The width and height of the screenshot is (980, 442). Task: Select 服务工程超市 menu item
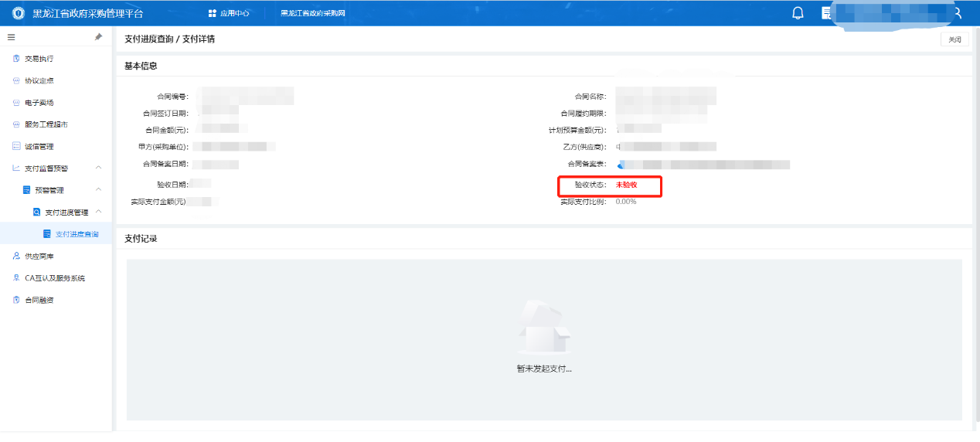pos(46,124)
